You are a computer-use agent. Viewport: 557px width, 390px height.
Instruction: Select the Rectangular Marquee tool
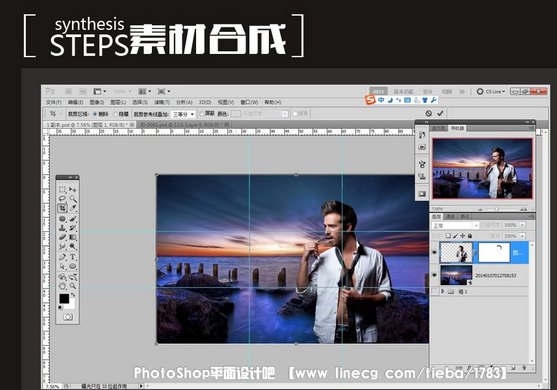click(x=63, y=189)
